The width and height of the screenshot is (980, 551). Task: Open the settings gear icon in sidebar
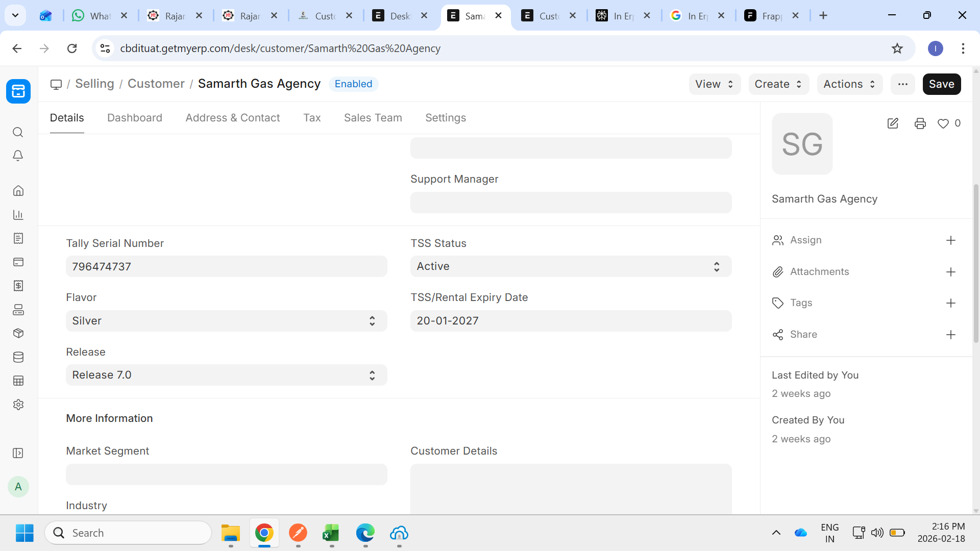(x=18, y=405)
